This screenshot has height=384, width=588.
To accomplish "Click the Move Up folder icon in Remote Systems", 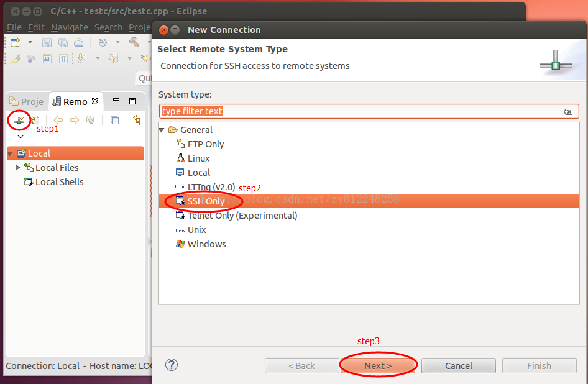I will click(x=90, y=120).
